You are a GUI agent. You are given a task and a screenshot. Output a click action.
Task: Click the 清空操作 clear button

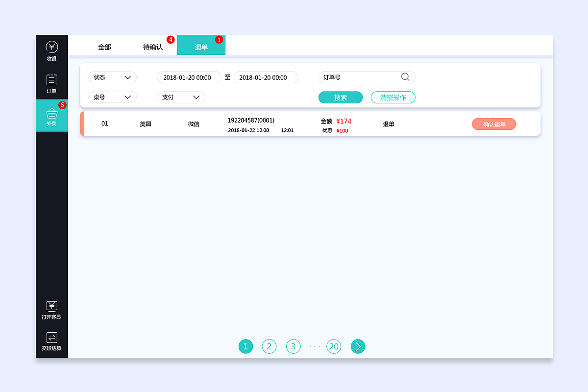click(x=393, y=97)
